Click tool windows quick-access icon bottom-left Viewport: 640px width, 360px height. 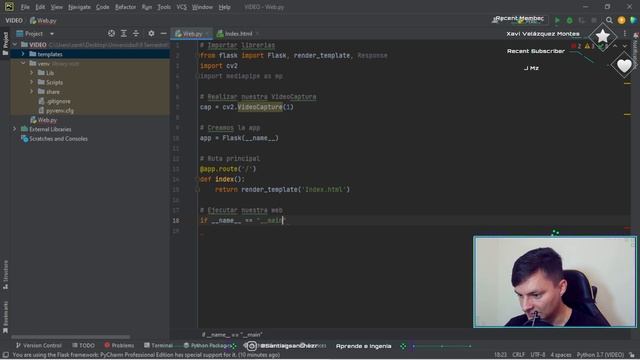pos(5,355)
